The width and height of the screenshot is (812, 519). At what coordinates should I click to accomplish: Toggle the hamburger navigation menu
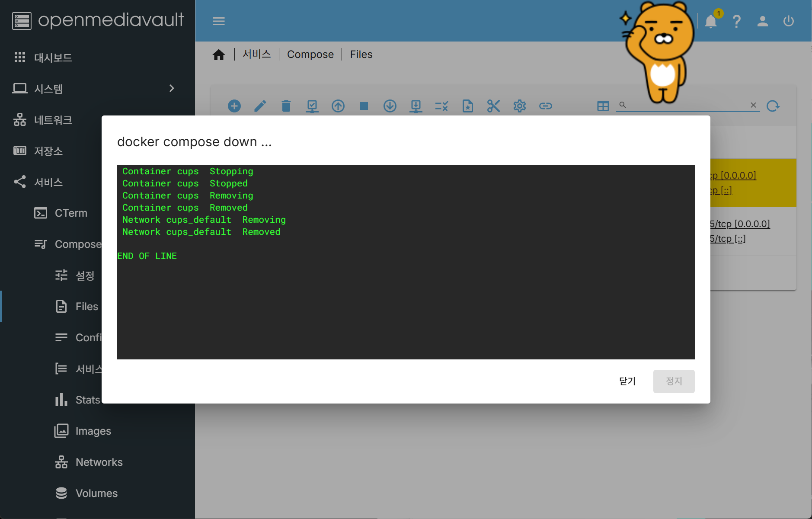[x=219, y=21]
